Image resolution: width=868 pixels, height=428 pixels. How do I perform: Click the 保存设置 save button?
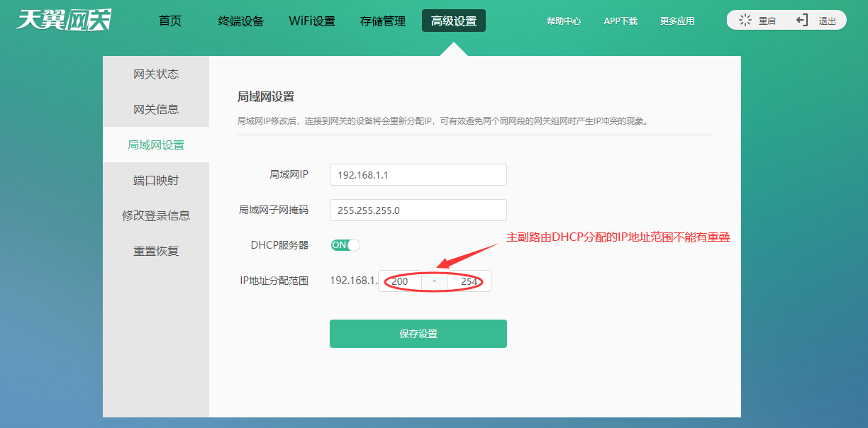click(418, 333)
